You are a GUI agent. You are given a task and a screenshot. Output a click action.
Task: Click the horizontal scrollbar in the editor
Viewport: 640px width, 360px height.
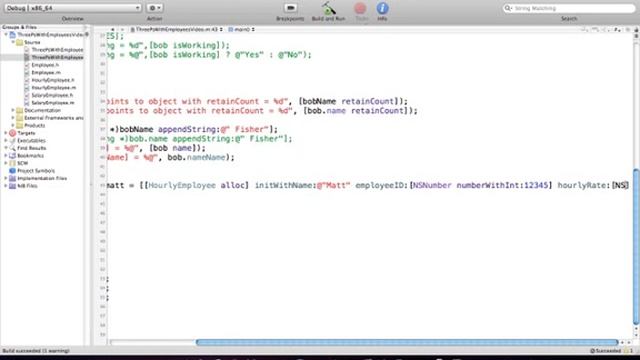point(407,342)
